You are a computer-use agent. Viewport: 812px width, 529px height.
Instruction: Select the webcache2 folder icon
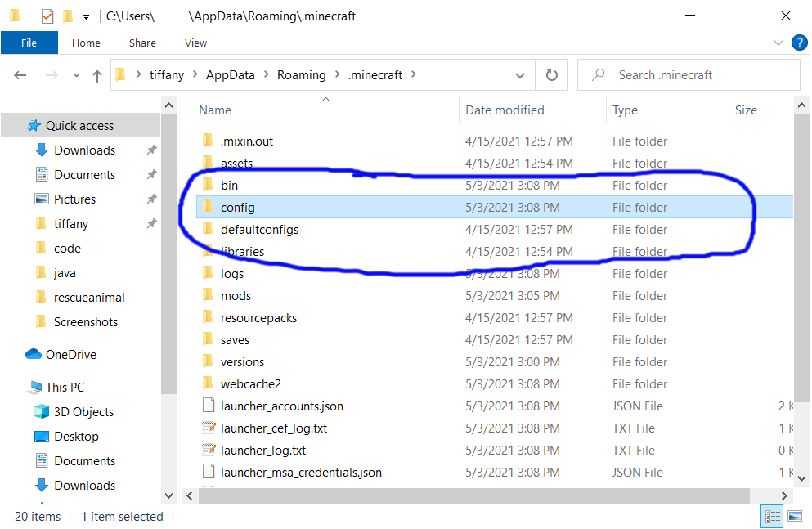click(x=208, y=383)
